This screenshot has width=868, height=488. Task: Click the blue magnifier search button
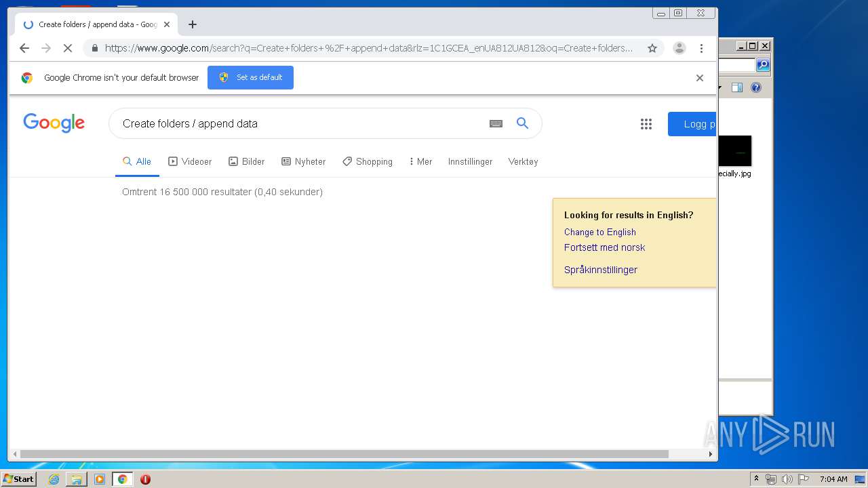522,123
